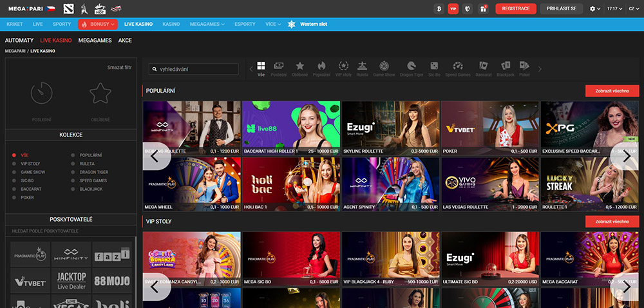Select the Sic-Bo collection radio option
This screenshot has height=308, width=644.
coord(14,180)
